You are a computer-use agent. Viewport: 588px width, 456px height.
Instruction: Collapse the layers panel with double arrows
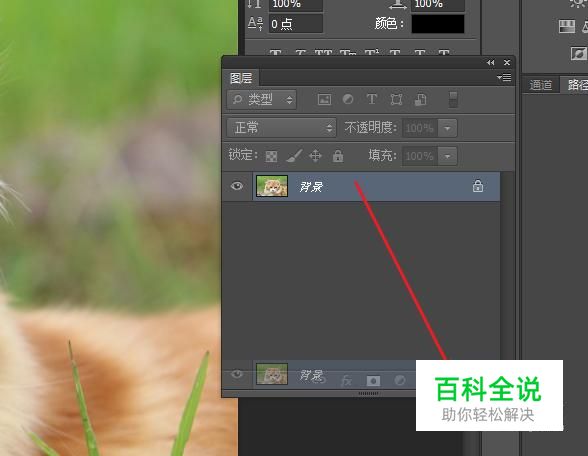(x=490, y=63)
